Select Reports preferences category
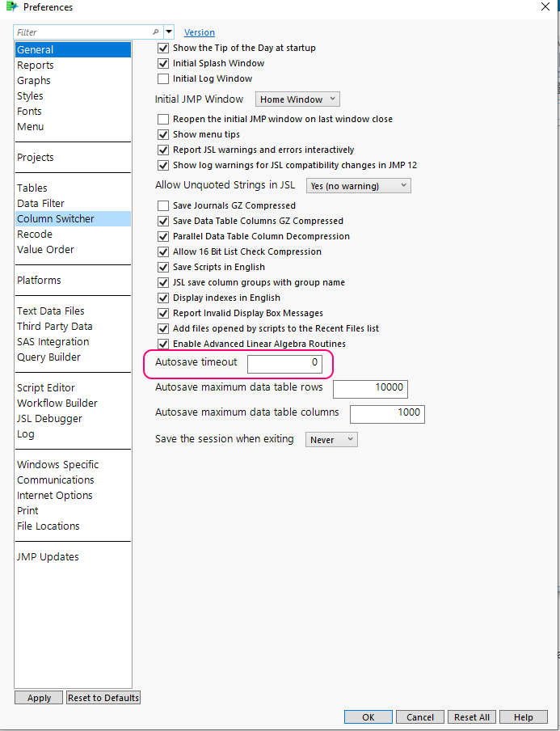The image size is (560, 731). point(74,65)
